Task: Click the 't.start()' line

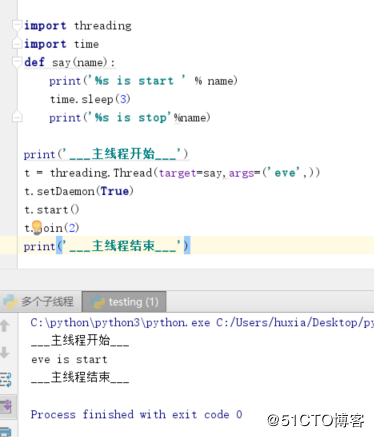Action: 52,210
